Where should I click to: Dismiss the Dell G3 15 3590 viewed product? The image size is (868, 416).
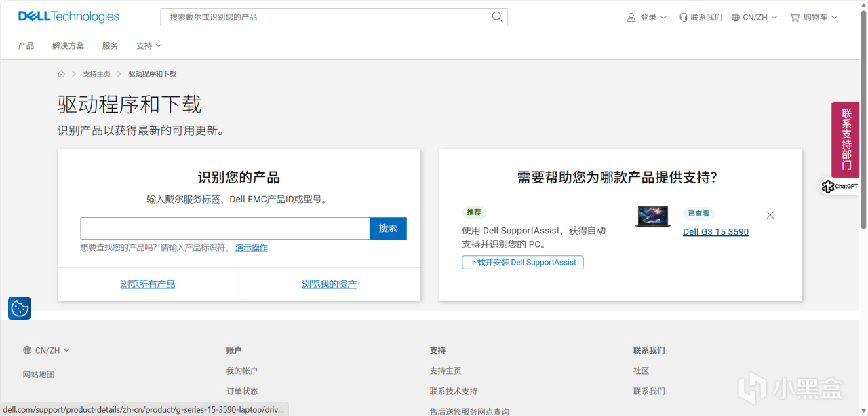(770, 215)
